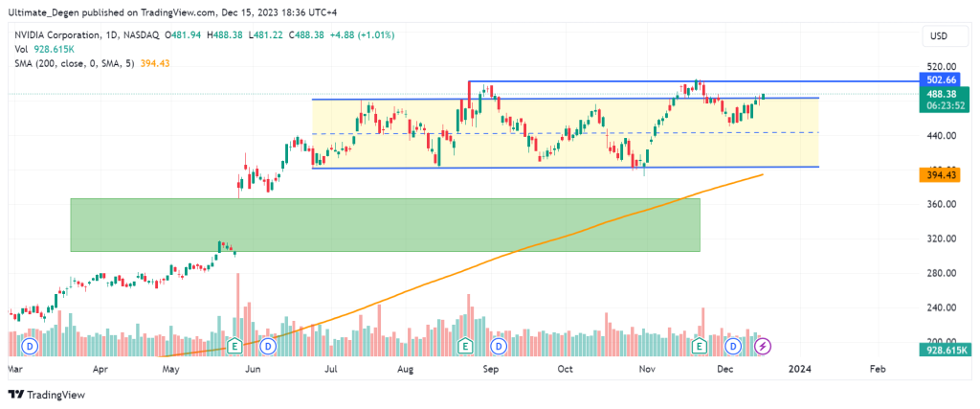Click the dividend D marker in early June
The image size is (980, 409).
pyautogui.click(x=268, y=345)
